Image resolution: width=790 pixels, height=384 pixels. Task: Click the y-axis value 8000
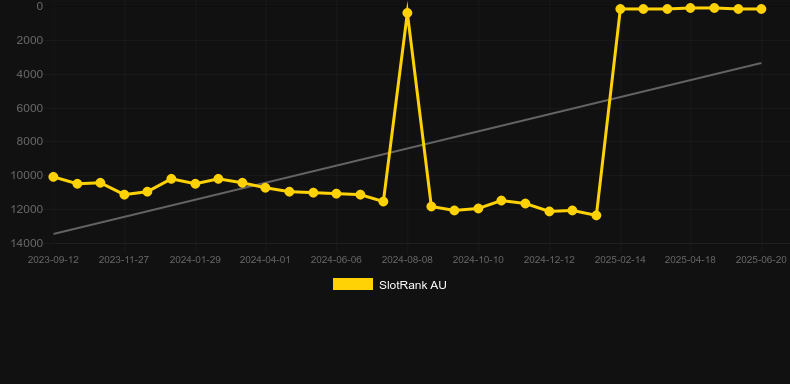click(x=30, y=142)
